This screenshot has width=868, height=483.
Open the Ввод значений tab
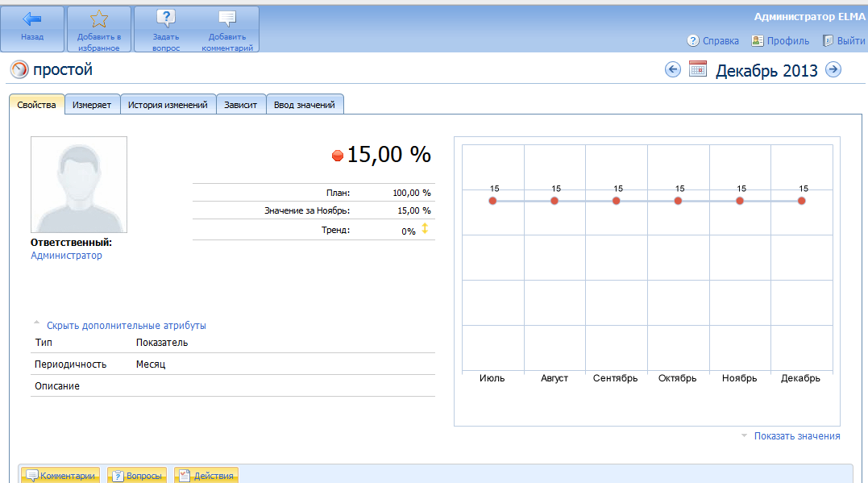click(x=305, y=105)
